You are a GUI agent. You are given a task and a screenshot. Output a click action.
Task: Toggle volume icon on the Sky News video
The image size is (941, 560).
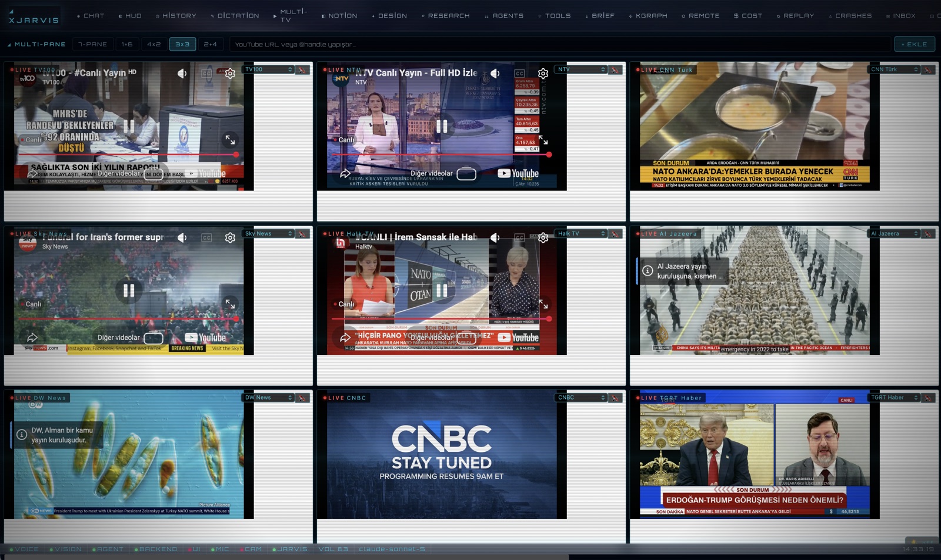[182, 237]
